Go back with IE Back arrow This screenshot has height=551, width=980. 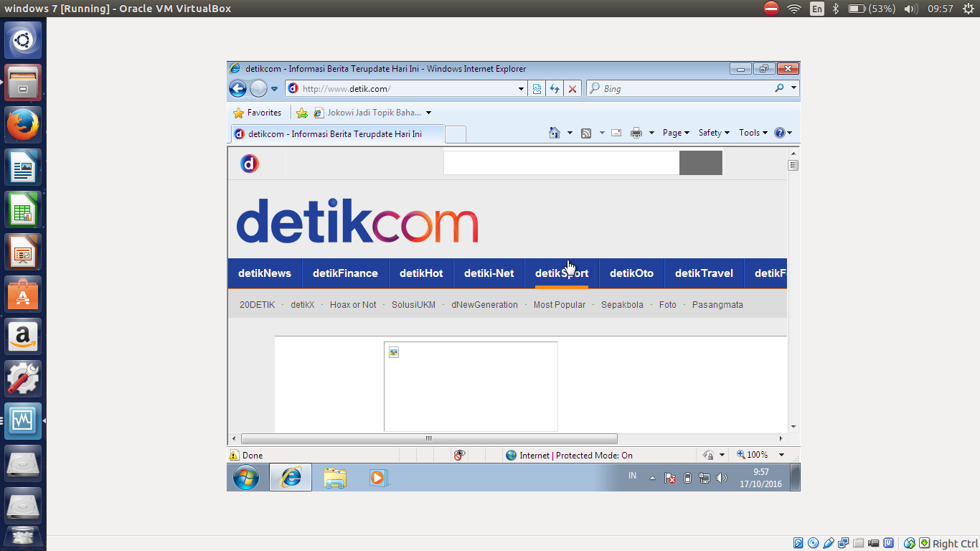[237, 88]
